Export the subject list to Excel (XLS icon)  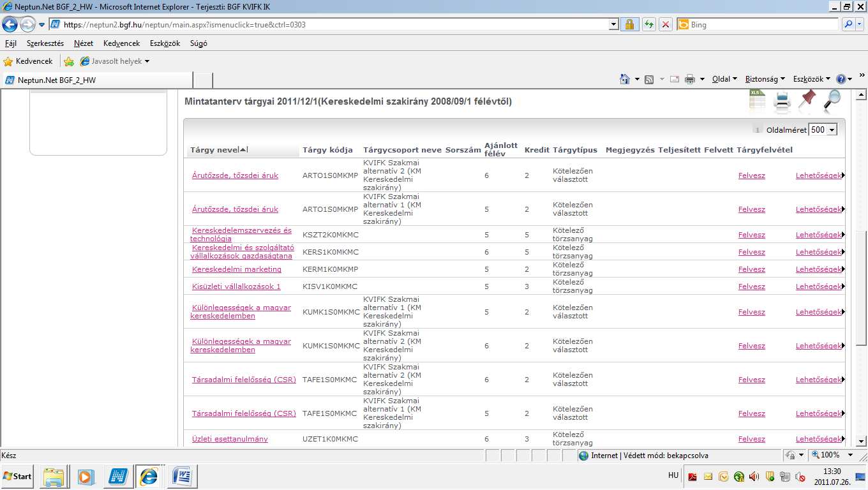(x=758, y=101)
